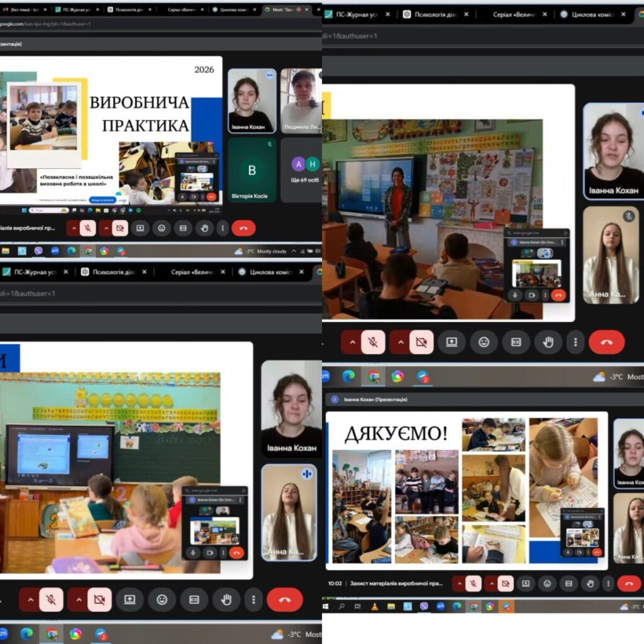Viewport: 644px width, 644px height.
Task: Present screen in the ВИРОБНИЧА ПРАКТИКА call
Action: [140, 228]
